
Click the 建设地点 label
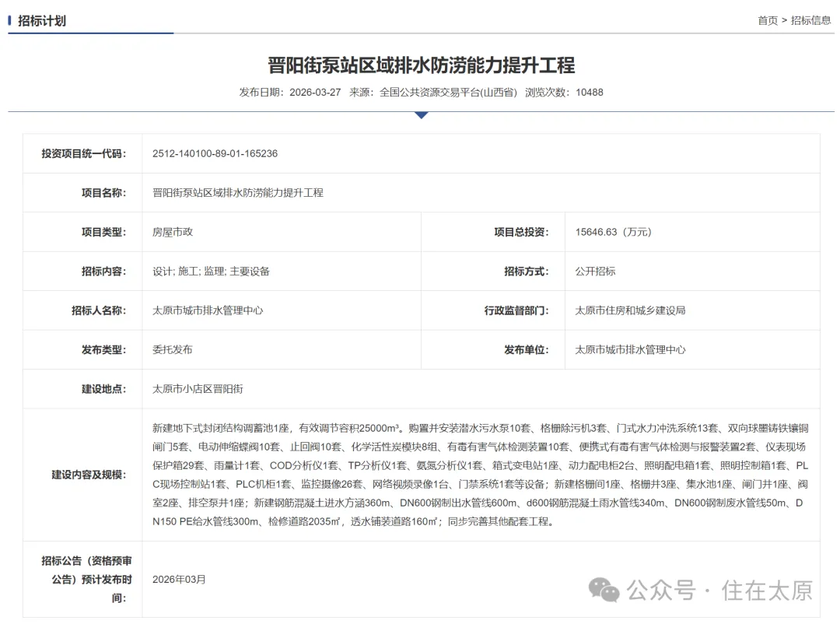pos(104,389)
